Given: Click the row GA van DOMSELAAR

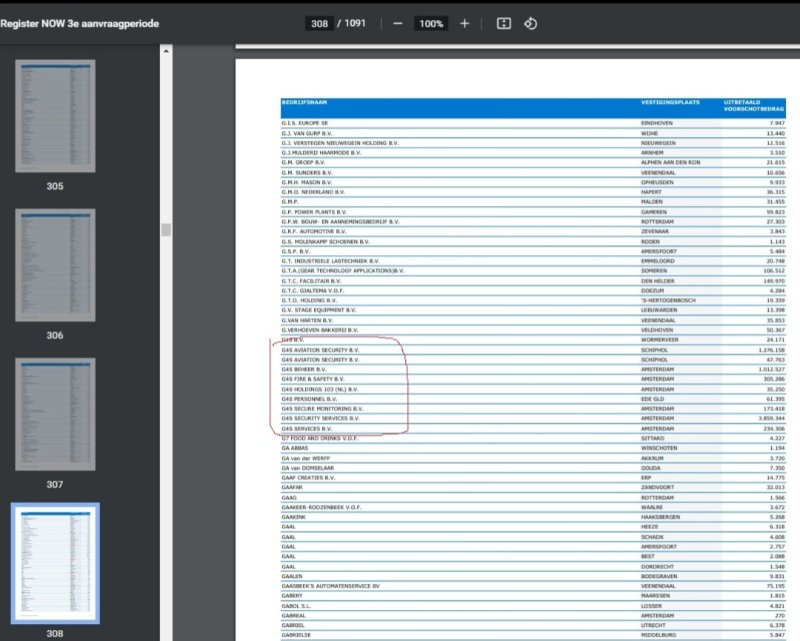Looking at the screenshot, I should point(533,467).
